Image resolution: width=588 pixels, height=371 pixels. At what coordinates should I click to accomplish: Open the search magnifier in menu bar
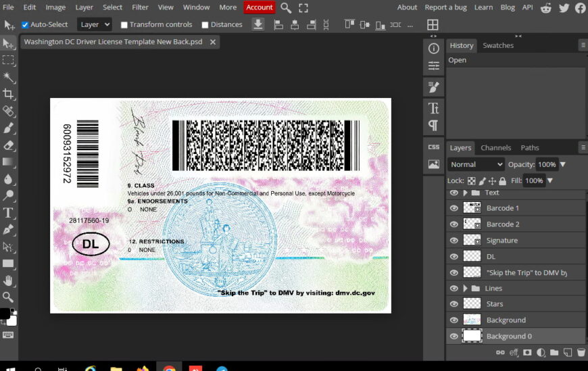click(286, 7)
